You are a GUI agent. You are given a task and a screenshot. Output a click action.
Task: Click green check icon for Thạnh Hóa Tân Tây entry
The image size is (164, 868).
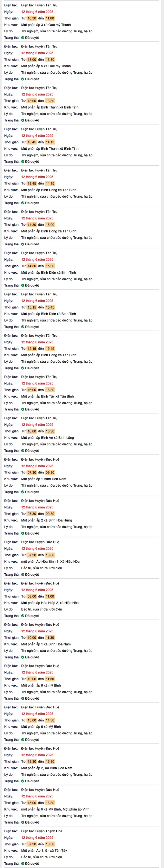[23, 864]
